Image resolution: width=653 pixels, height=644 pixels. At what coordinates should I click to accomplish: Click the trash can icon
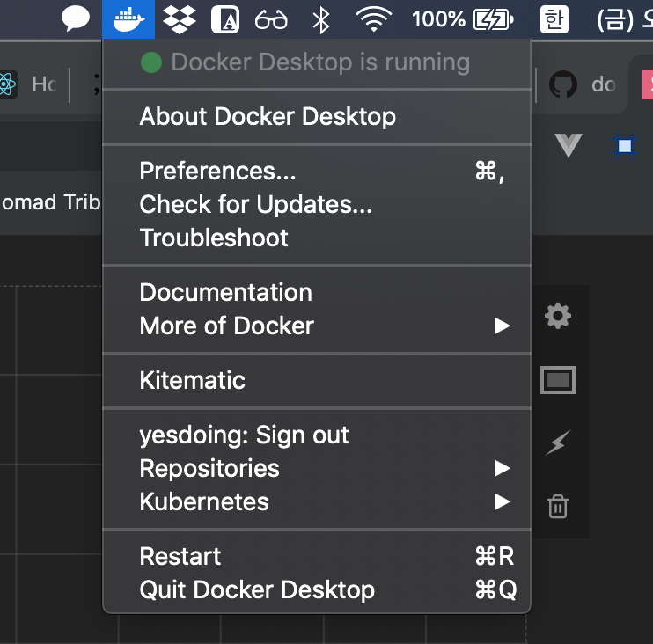(557, 506)
